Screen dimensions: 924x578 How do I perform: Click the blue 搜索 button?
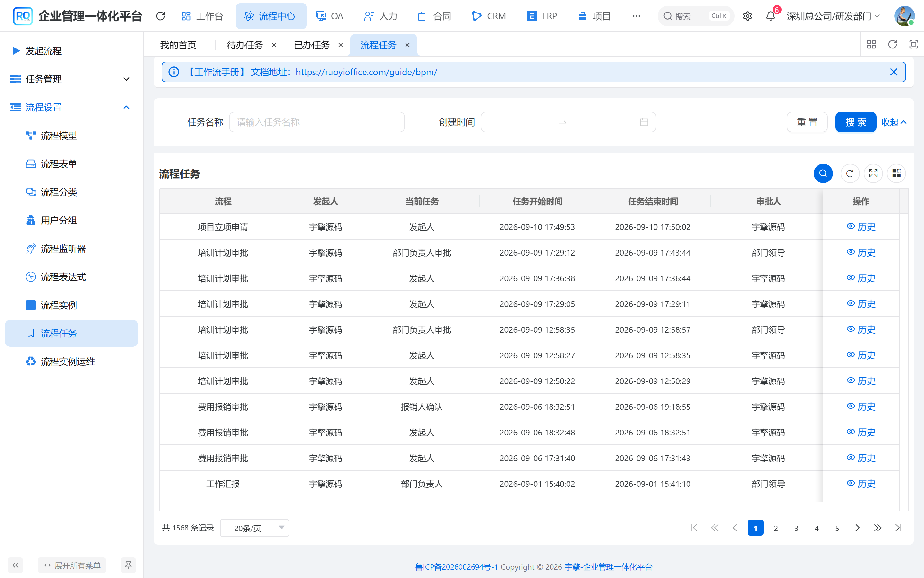coord(855,122)
